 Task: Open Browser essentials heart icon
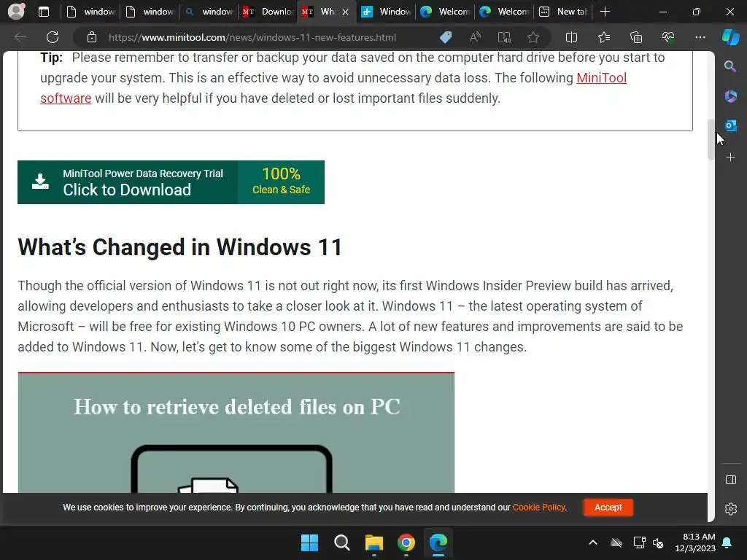[668, 37]
